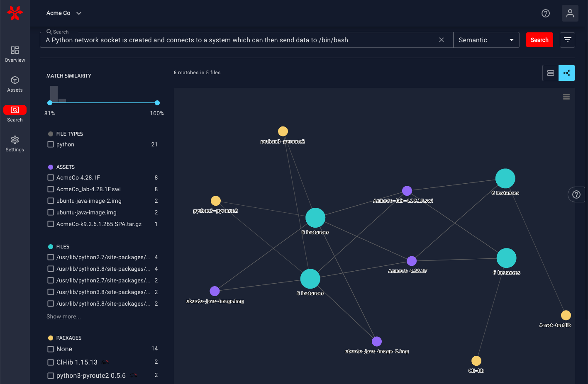Clear the search query with the X icon
This screenshot has height=384, width=588.
[x=442, y=39]
